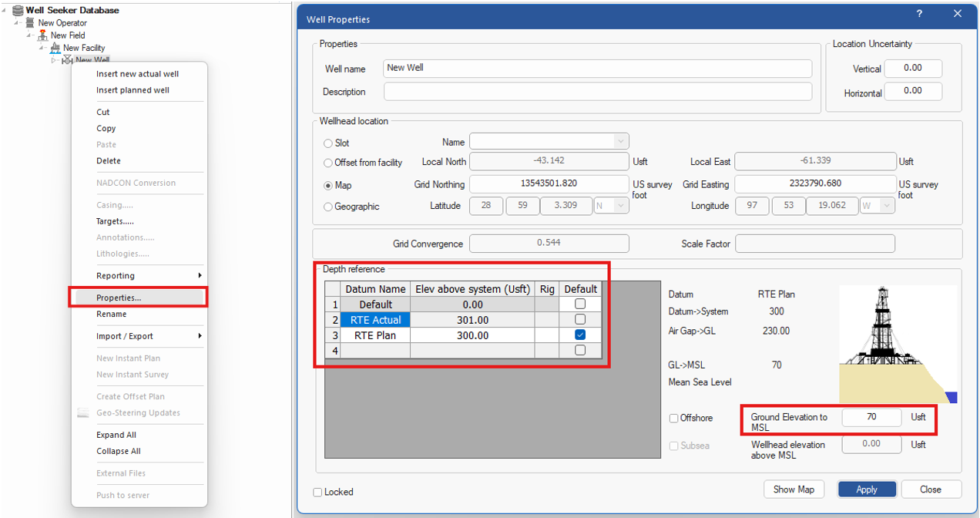
Task: Click the help question mark icon
Action: point(919,15)
